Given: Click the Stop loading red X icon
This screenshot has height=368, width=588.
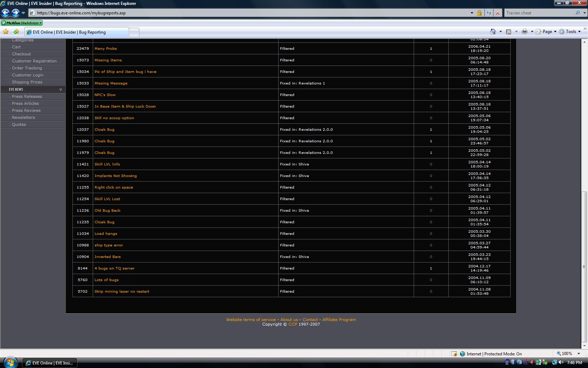Looking at the screenshot, I should [497, 13].
